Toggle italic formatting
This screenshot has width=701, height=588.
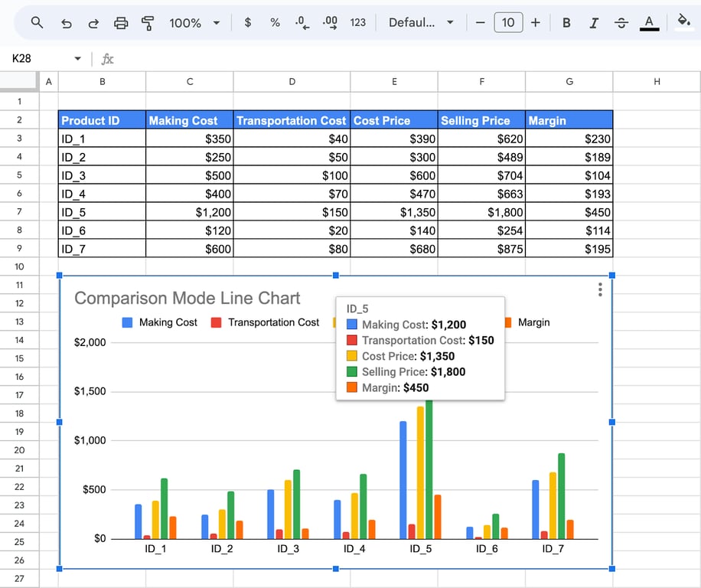pos(594,23)
